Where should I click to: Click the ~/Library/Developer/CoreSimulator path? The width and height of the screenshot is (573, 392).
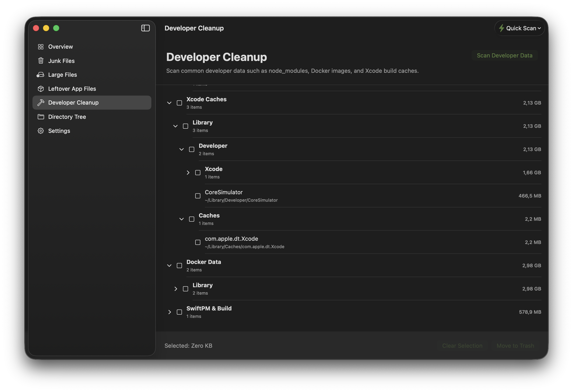pyautogui.click(x=241, y=200)
